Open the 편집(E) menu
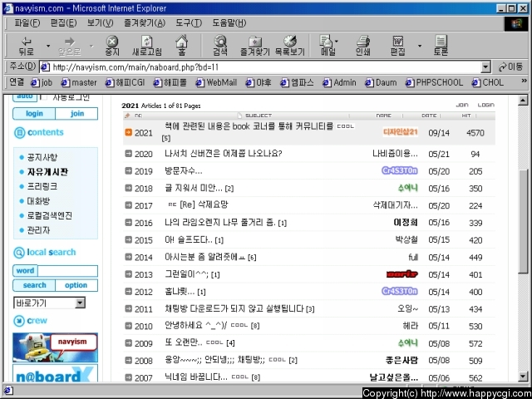Viewport: 532px width, 399px height. coord(63,23)
